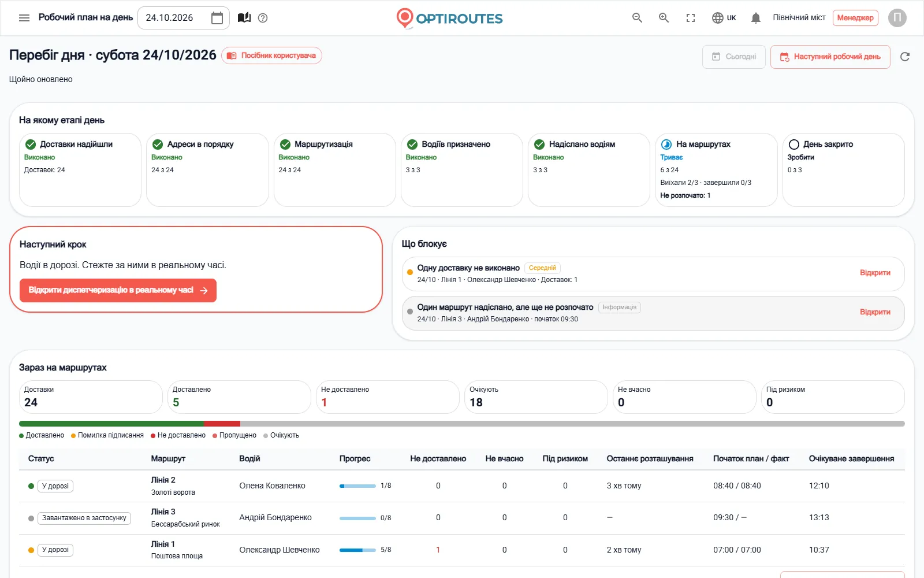
Task: Open the hamburger navigation menu
Action: click(x=24, y=18)
